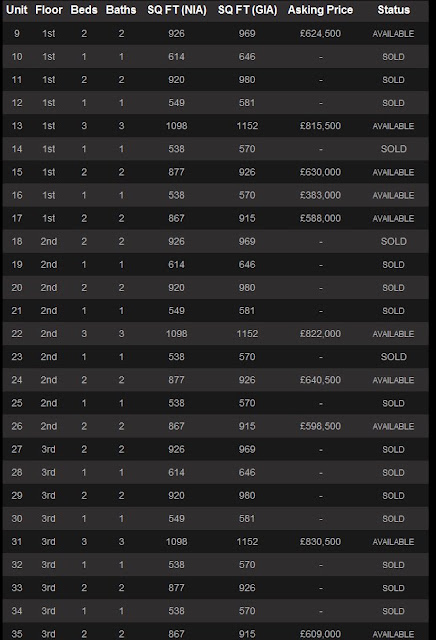Screen dimensions: 436x640
Task: Click the £624,500 price for unit 9
Action: coord(320,33)
